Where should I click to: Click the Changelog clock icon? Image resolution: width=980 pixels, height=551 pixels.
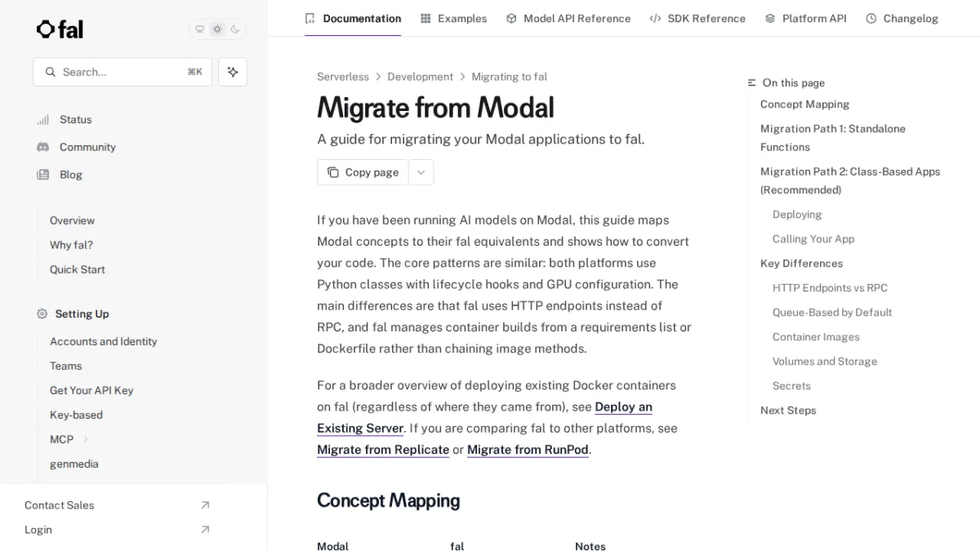[871, 18]
